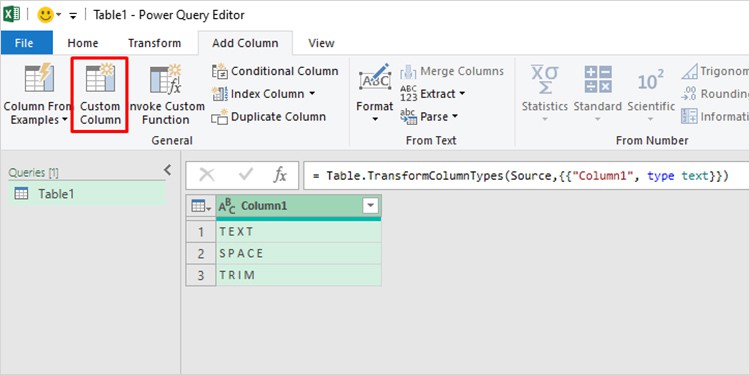
Task: Click the ABC data type icon of Column1
Action: [227, 207]
